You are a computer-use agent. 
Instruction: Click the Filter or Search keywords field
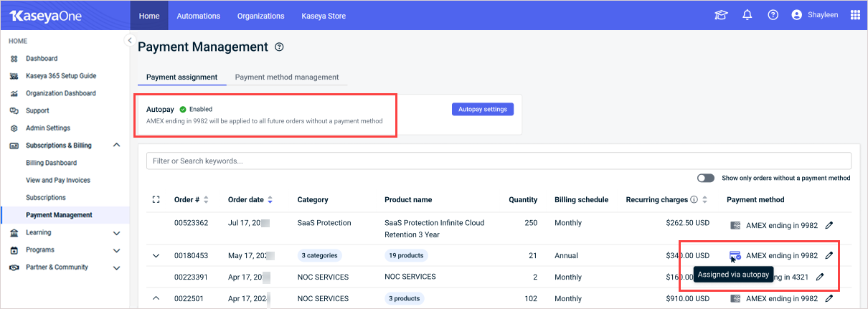[499, 161]
